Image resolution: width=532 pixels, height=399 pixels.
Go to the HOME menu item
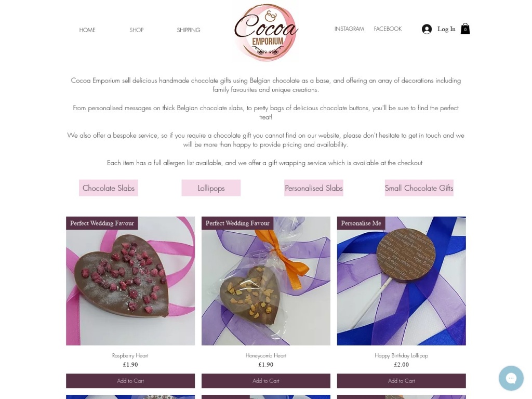coord(87,30)
